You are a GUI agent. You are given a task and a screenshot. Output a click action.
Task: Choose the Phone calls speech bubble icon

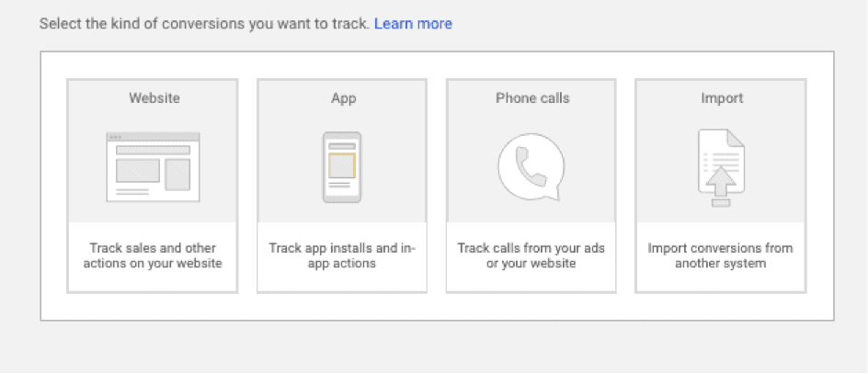(531, 167)
